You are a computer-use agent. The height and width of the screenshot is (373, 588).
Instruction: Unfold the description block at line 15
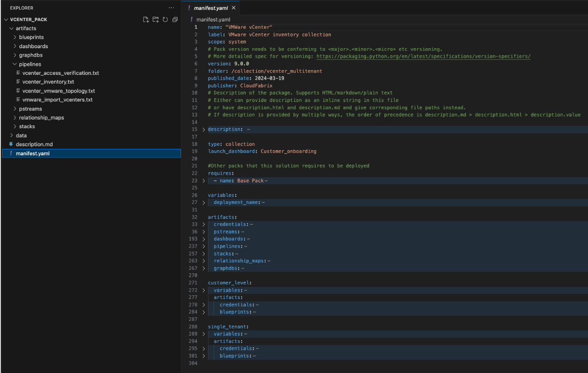[204, 129]
